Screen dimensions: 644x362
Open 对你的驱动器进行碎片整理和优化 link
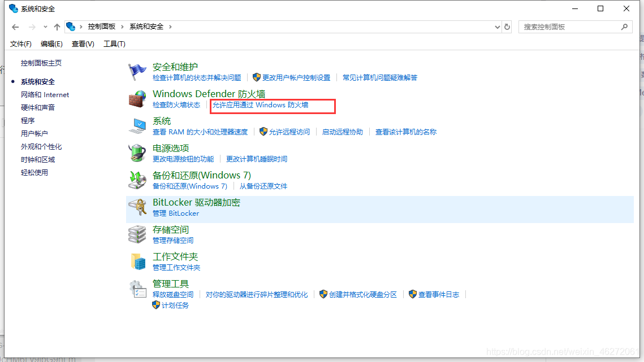point(257,295)
